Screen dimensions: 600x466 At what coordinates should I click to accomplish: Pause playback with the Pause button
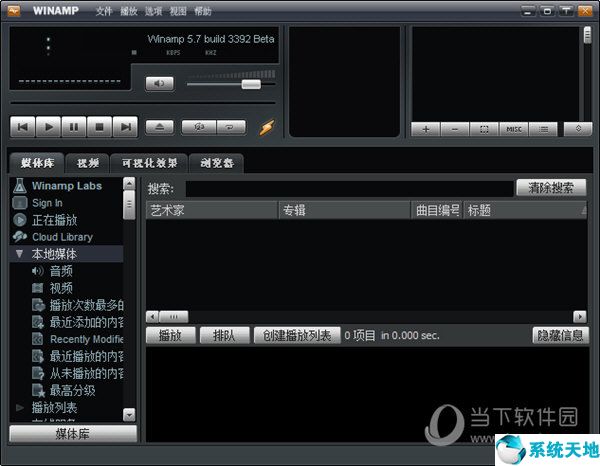point(74,127)
